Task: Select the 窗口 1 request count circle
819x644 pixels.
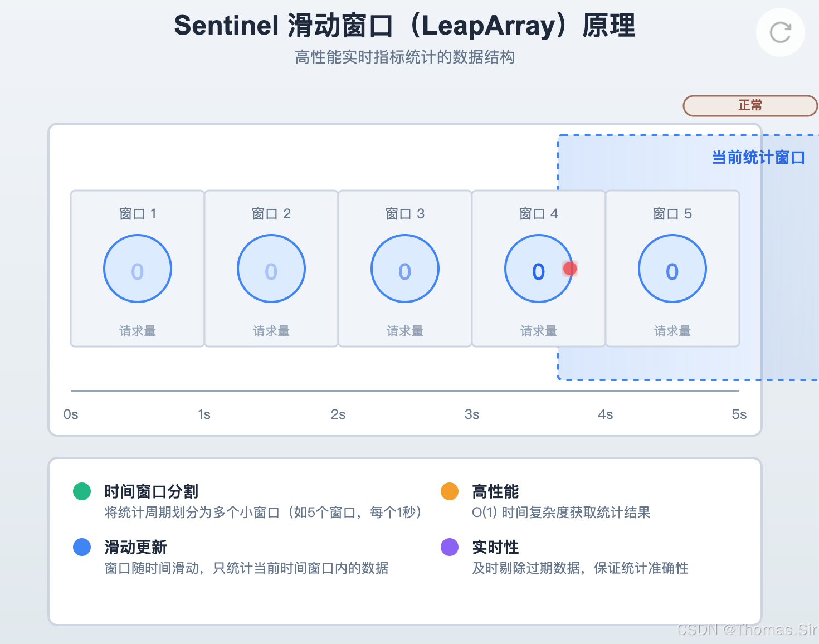Action: click(138, 269)
